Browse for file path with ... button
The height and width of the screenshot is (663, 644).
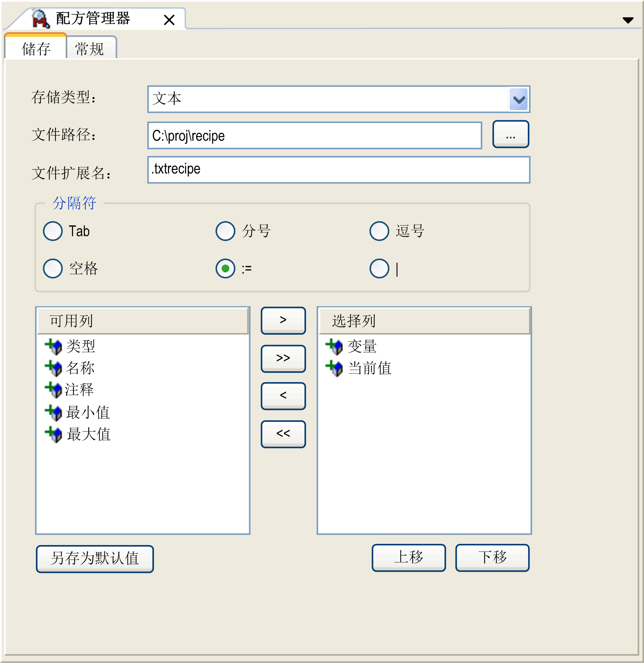point(510,135)
